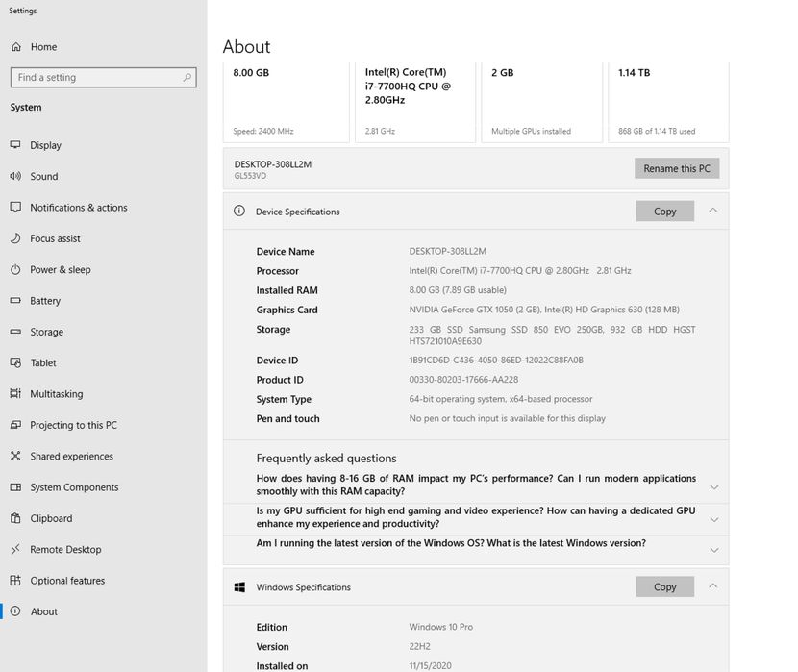Copy the Device Specifications
This screenshot has width=798, height=672.
[664, 212]
